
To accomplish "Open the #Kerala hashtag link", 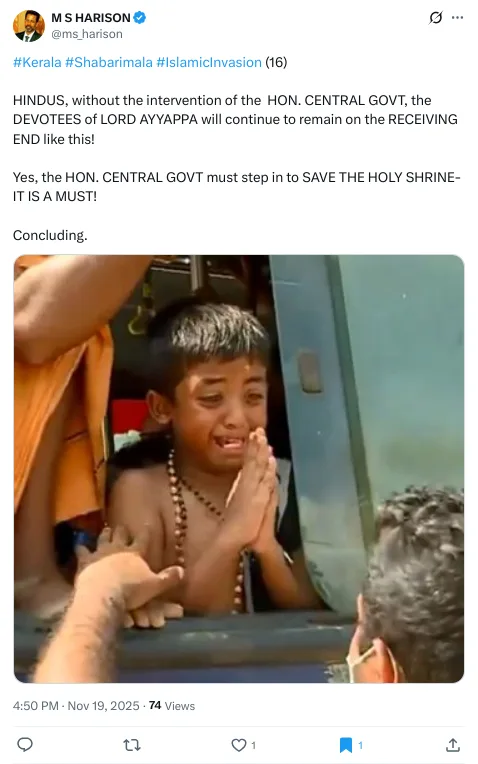I will pyautogui.click(x=37, y=62).
